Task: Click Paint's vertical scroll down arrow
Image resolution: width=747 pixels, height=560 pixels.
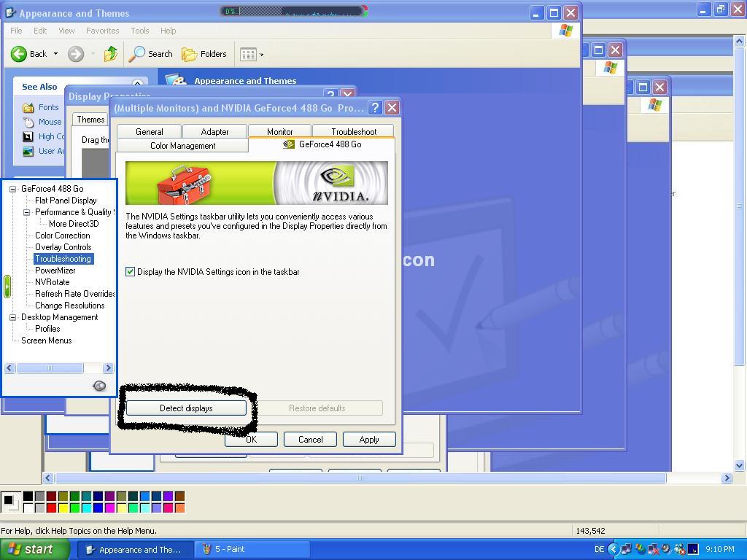Action: [x=739, y=465]
